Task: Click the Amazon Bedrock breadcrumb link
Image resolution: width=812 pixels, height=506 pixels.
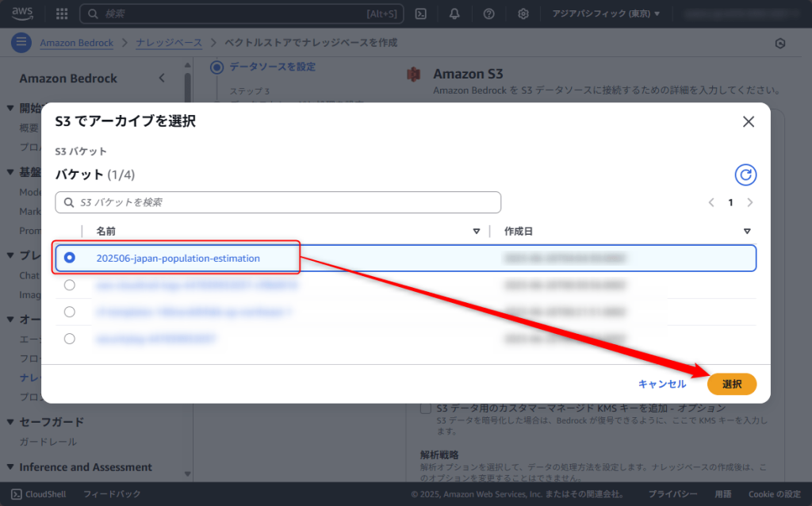Action: (77, 43)
